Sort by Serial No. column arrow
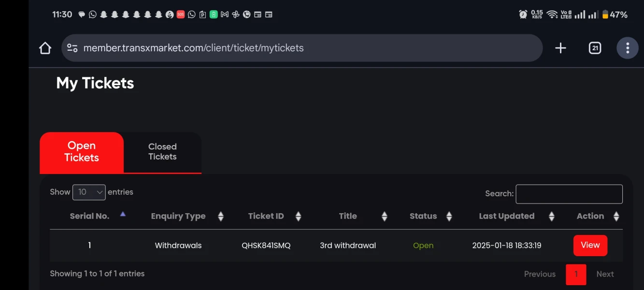Image resolution: width=644 pixels, height=290 pixels. 123,214
